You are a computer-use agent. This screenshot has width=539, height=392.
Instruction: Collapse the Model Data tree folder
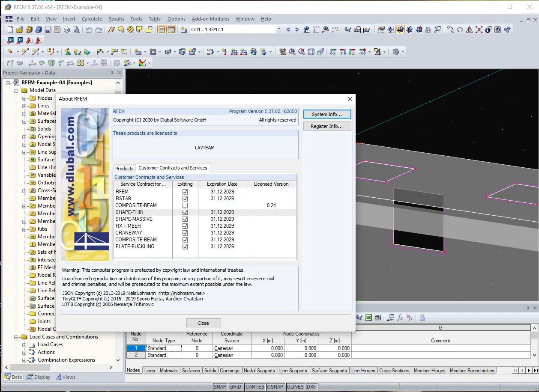[16, 90]
